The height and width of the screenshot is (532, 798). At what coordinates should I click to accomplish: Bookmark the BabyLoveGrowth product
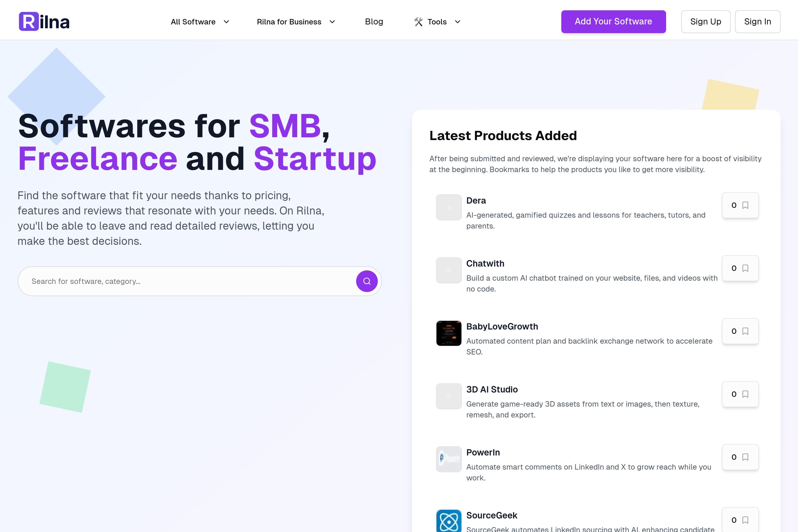745,331
